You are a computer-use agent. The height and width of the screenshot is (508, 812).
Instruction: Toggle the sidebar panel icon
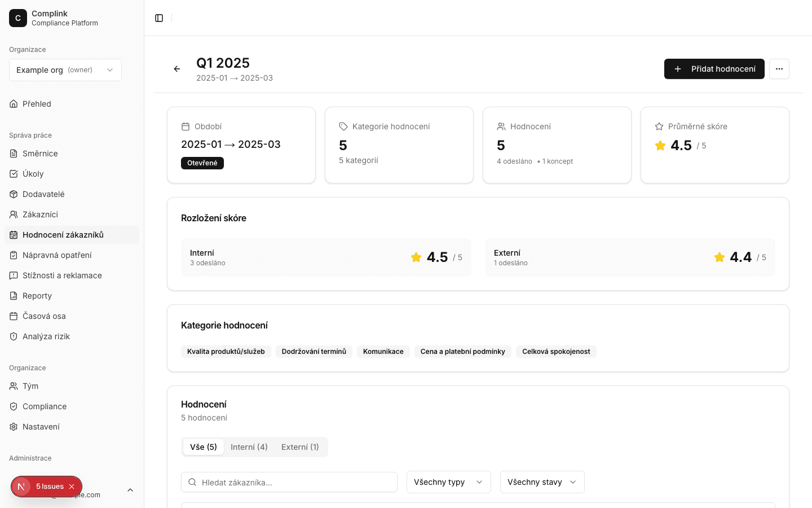tap(159, 18)
